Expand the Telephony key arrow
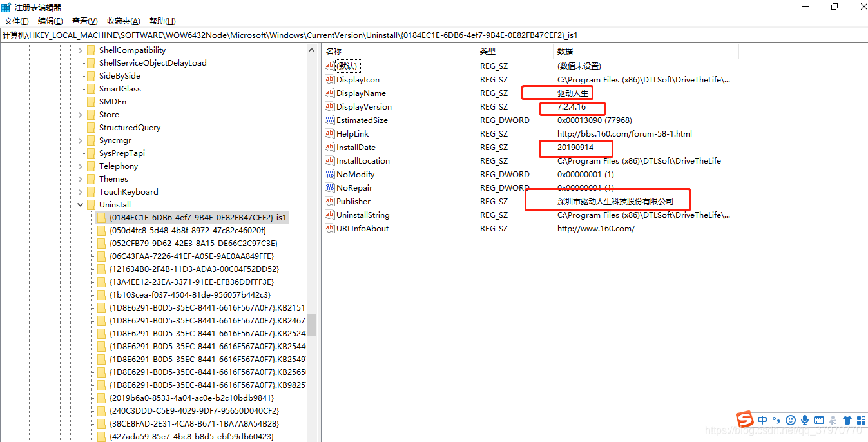This screenshot has height=442, width=868. pyautogui.click(x=81, y=166)
